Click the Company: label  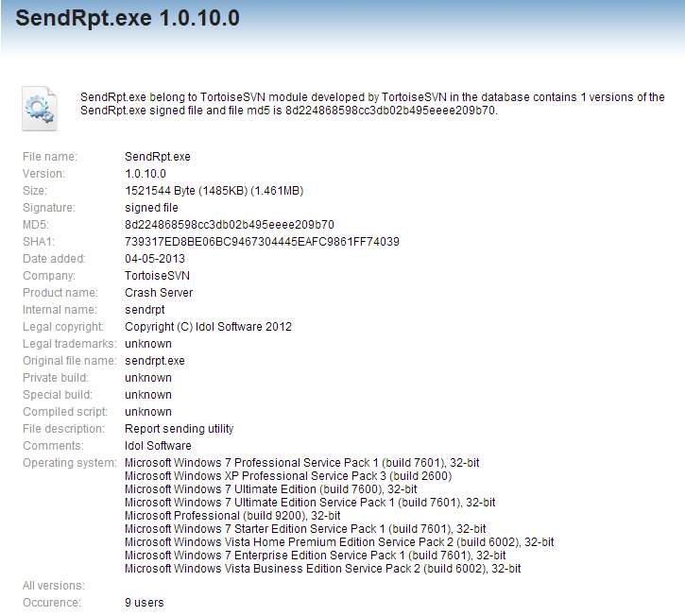coord(49,276)
